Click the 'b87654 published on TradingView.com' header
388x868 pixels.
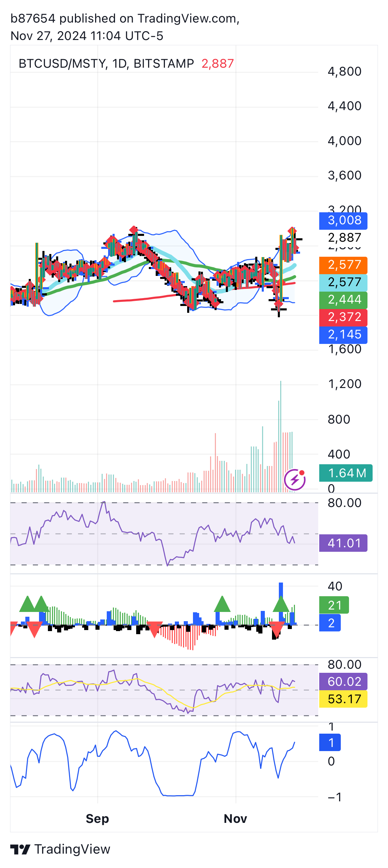(x=125, y=19)
